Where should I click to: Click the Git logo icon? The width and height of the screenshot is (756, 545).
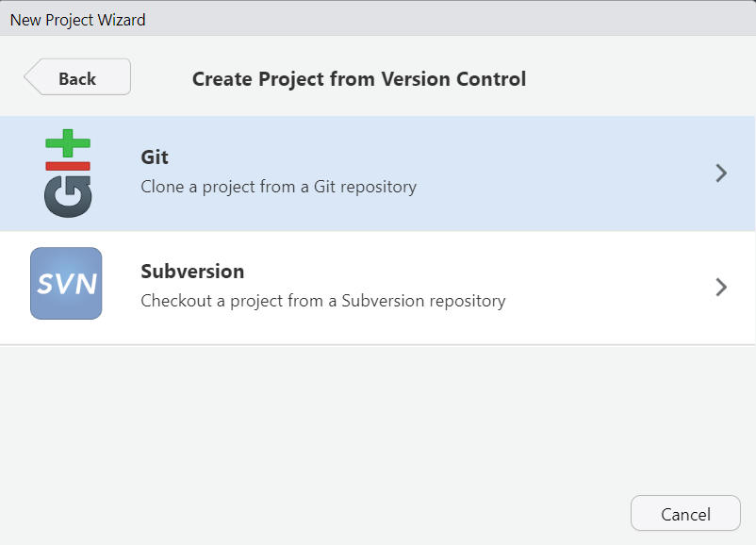coord(67,173)
